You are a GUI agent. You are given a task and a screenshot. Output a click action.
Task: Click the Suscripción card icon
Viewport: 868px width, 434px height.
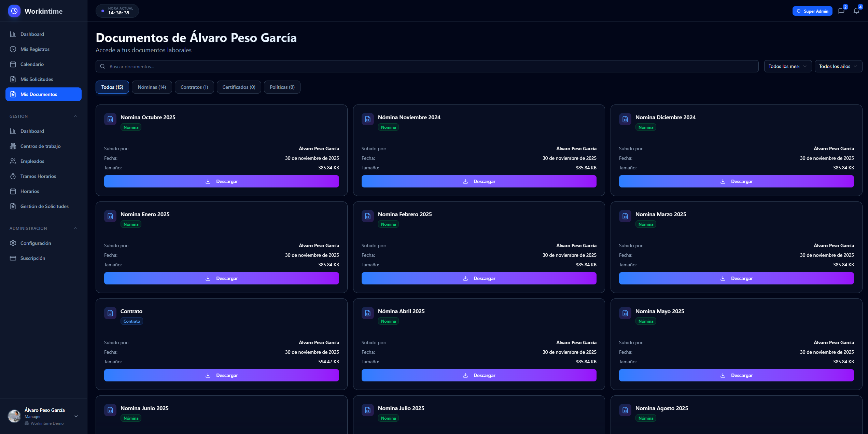point(13,258)
